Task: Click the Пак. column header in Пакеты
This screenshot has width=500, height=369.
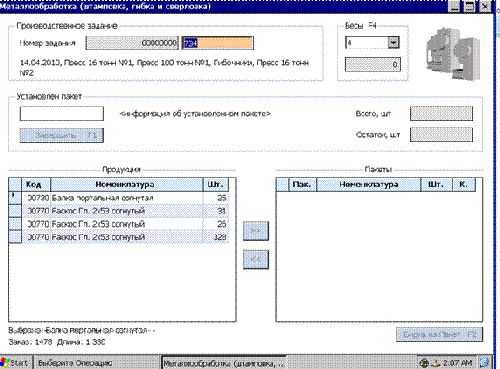Action: pos(302,184)
